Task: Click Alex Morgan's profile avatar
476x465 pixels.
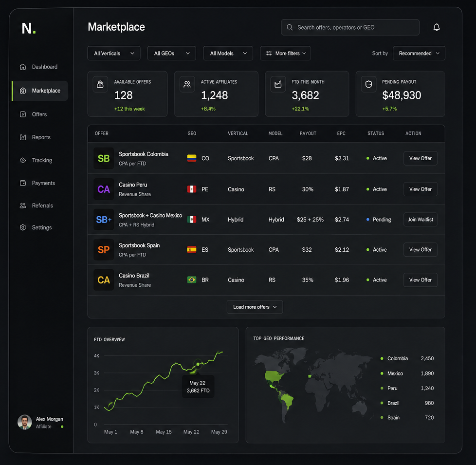Action: [25, 422]
